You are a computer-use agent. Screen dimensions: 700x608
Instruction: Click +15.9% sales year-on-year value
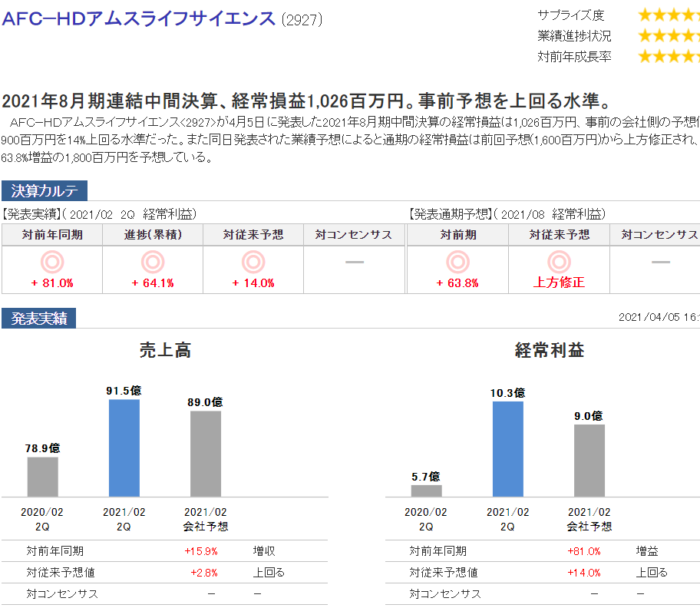(x=201, y=551)
